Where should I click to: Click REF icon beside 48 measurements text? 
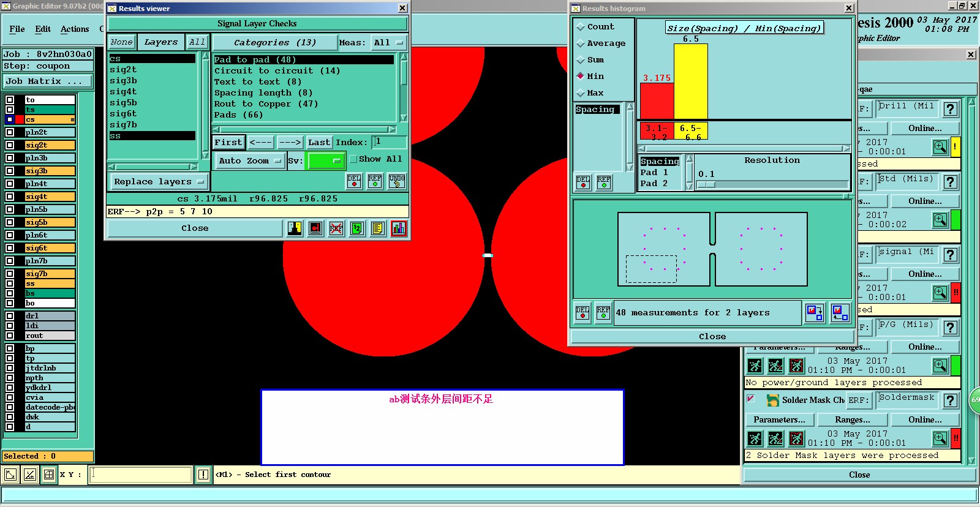coord(603,313)
